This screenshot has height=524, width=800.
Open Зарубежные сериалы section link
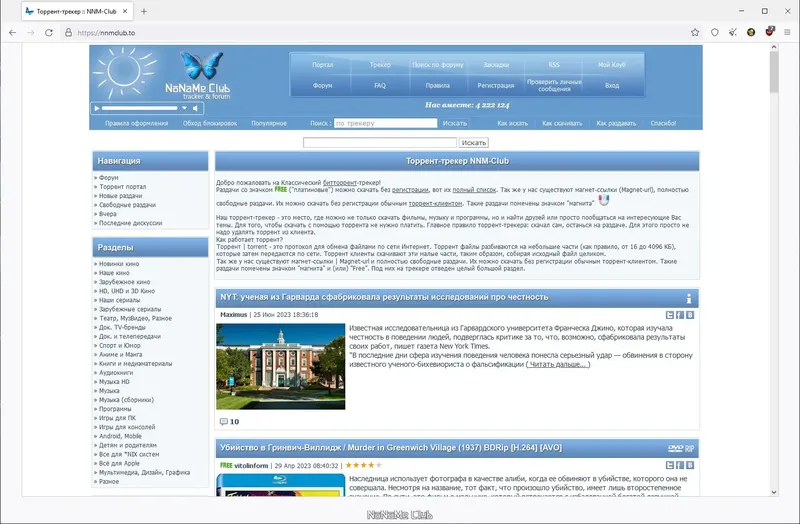(130, 309)
